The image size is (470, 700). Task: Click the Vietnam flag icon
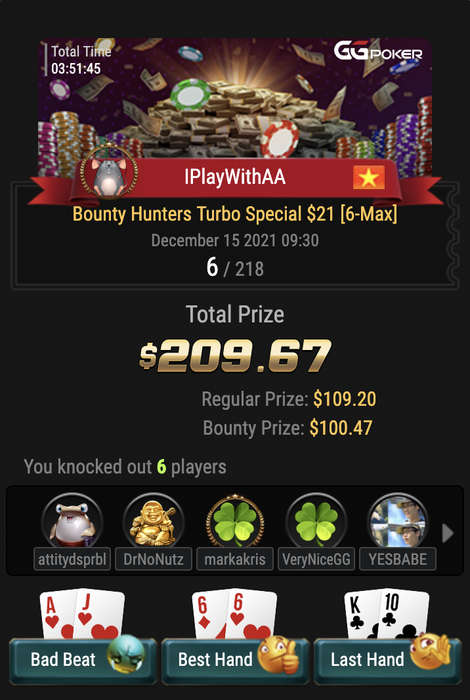pos(369,177)
